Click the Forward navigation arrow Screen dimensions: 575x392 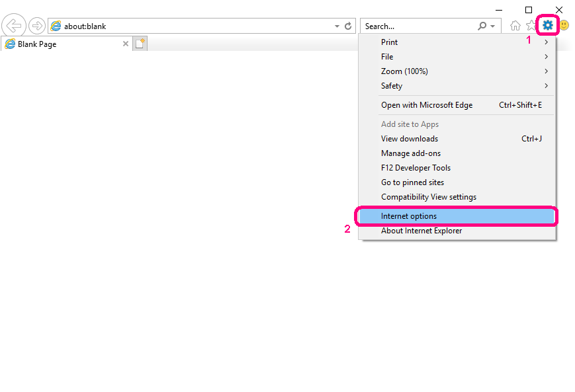point(36,26)
